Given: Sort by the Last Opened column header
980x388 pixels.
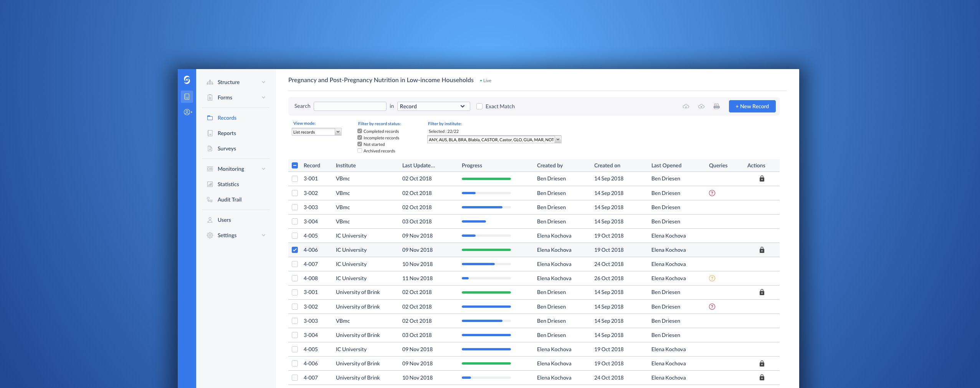Looking at the screenshot, I should click(666, 165).
